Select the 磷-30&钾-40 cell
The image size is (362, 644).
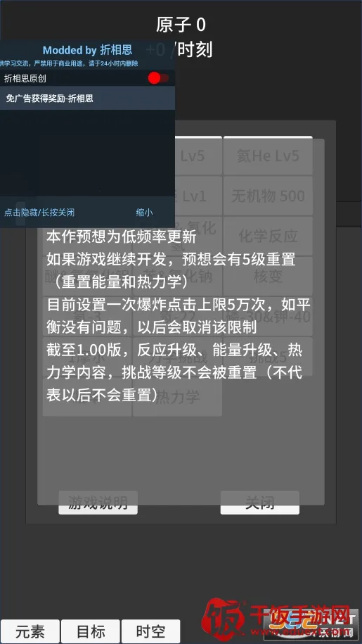(268, 317)
